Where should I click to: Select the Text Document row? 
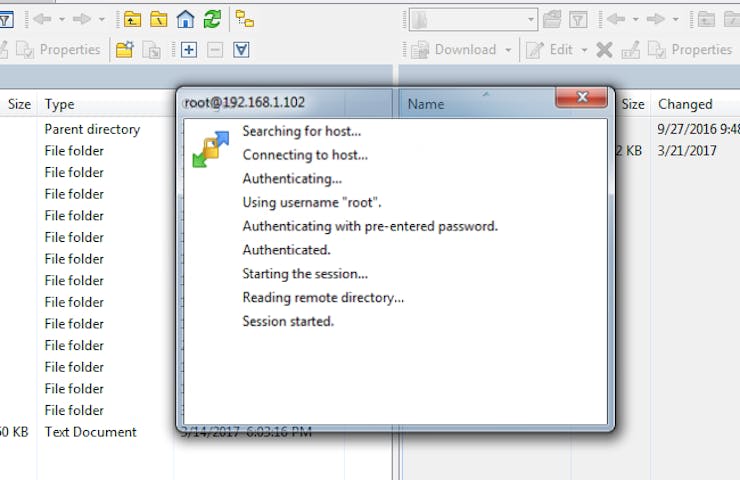point(90,432)
